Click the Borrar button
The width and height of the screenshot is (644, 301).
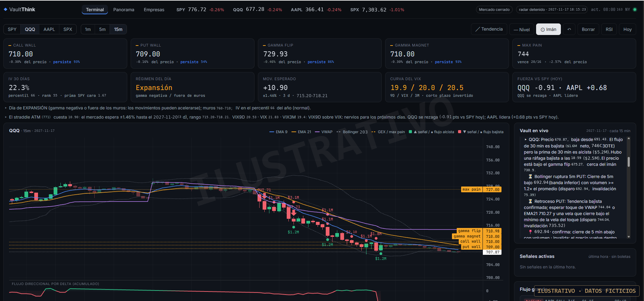588,30
